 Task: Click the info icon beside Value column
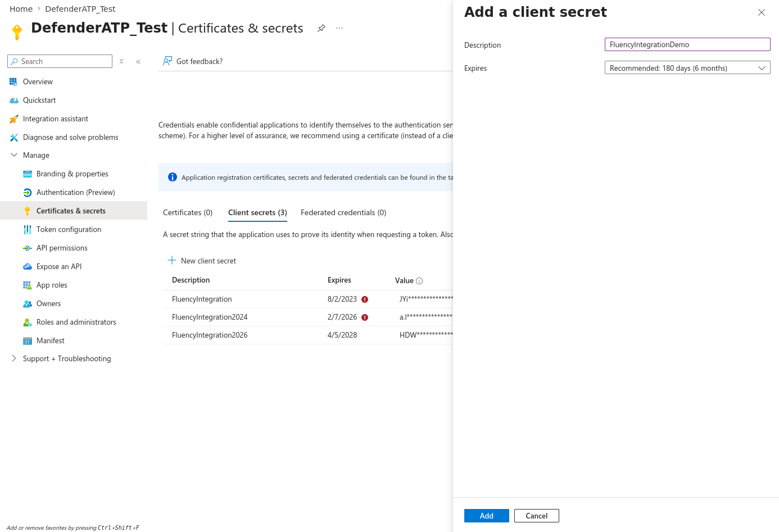pyautogui.click(x=419, y=281)
